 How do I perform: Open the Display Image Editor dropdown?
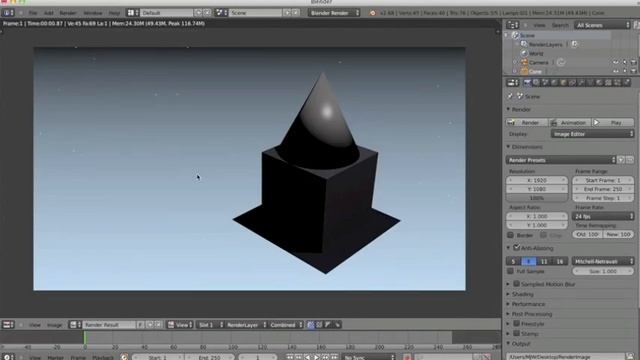[x=592, y=134]
